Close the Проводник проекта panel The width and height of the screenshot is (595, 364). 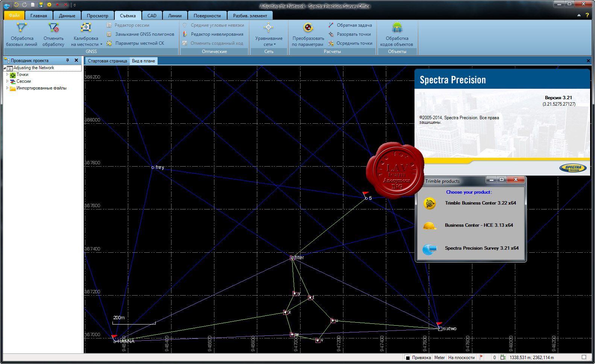click(x=76, y=60)
